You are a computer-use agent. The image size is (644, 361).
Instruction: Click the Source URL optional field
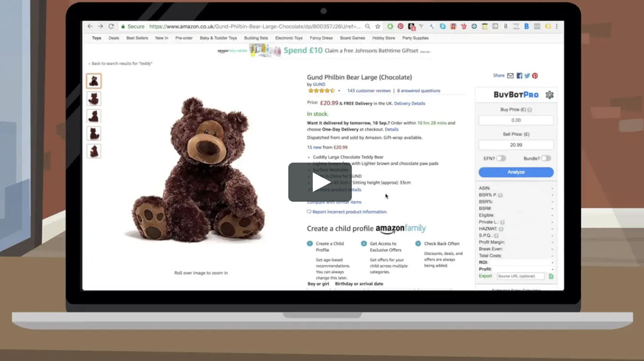[521, 276]
